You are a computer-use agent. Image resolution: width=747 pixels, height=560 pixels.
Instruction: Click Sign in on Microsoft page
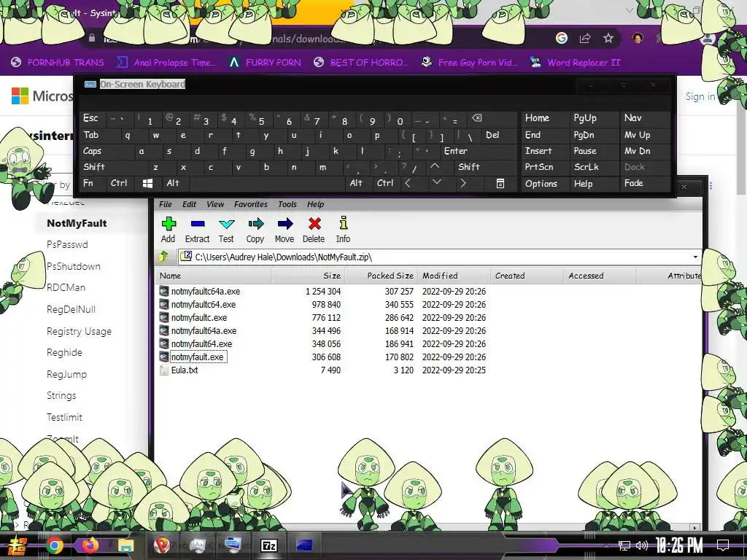click(x=700, y=96)
